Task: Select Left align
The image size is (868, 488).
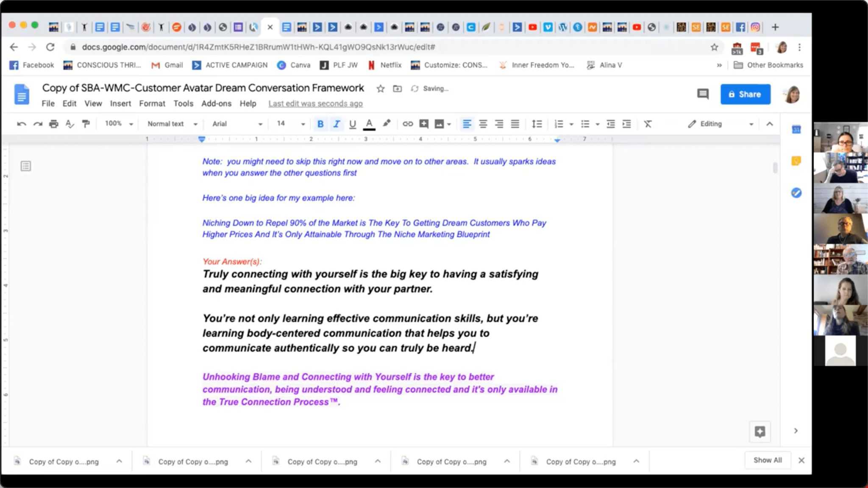Action: [467, 124]
